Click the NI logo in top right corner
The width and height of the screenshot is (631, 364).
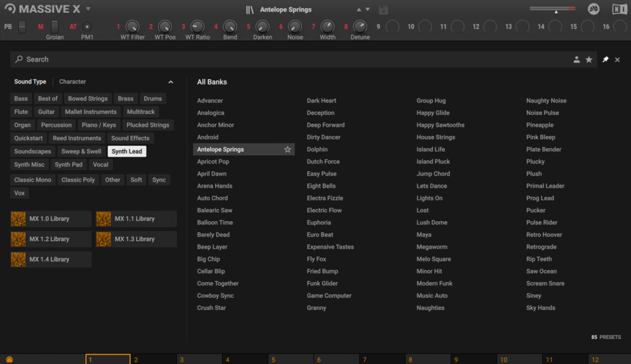coord(619,9)
